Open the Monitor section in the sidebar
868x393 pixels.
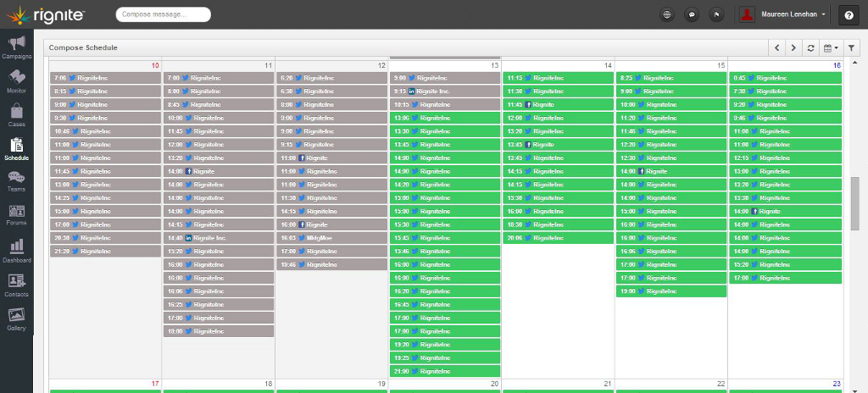click(17, 81)
